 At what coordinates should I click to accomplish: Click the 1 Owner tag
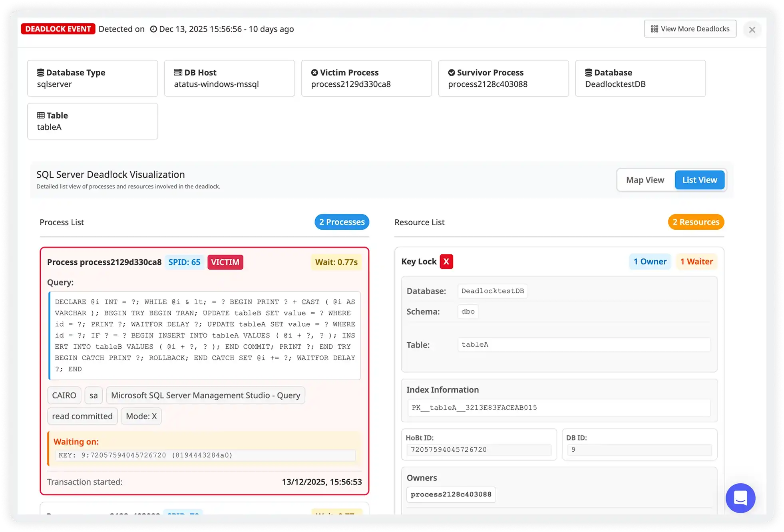650,262
